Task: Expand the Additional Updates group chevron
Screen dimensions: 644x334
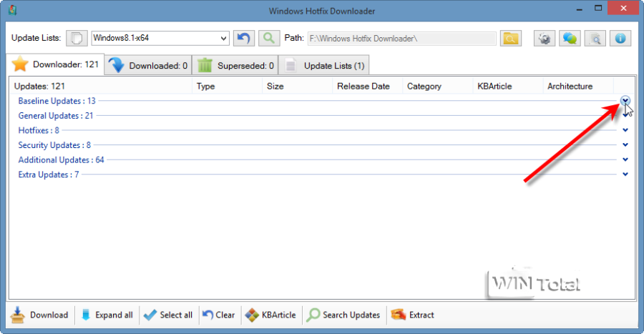Action: click(x=625, y=159)
